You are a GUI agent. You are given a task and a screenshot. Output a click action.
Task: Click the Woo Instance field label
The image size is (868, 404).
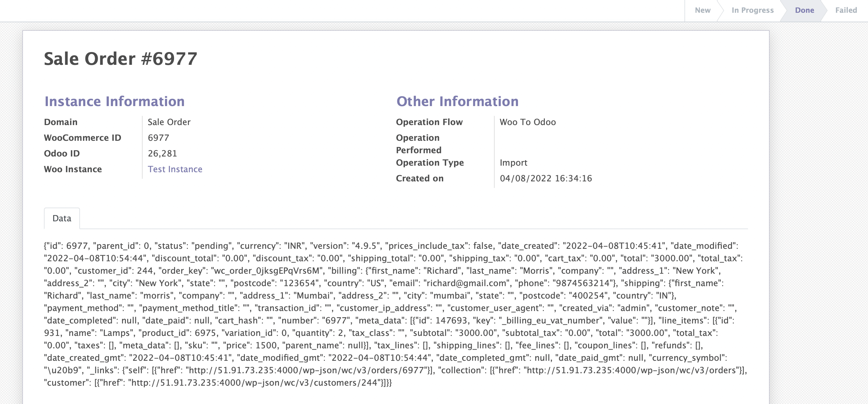73,169
